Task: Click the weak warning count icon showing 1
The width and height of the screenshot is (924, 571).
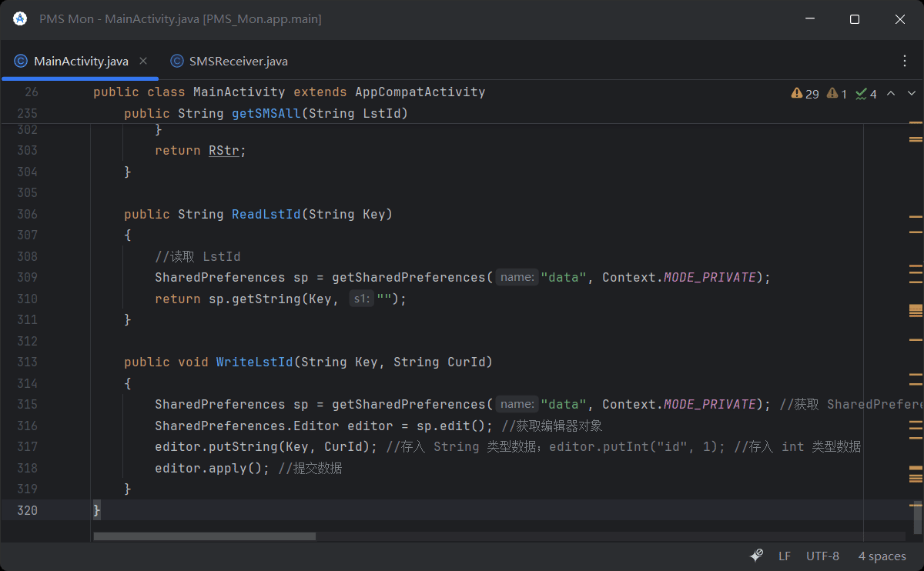Action: click(x=839, y=92)
